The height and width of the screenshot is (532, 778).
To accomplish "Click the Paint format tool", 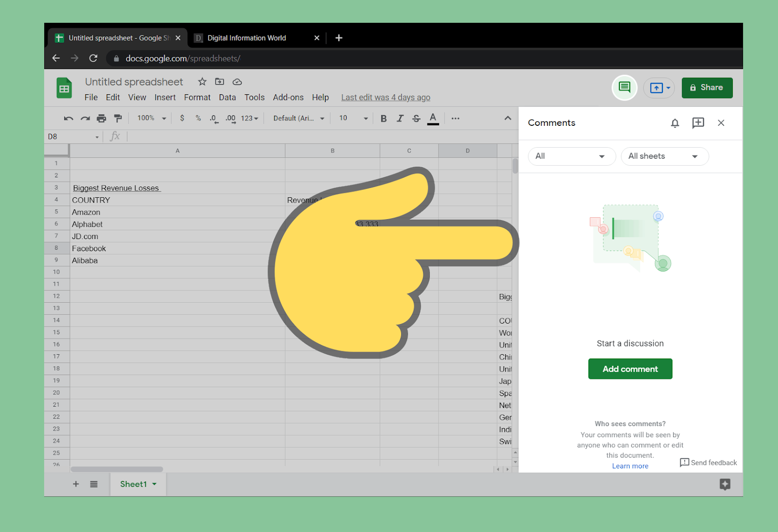I will click(117, 118).
